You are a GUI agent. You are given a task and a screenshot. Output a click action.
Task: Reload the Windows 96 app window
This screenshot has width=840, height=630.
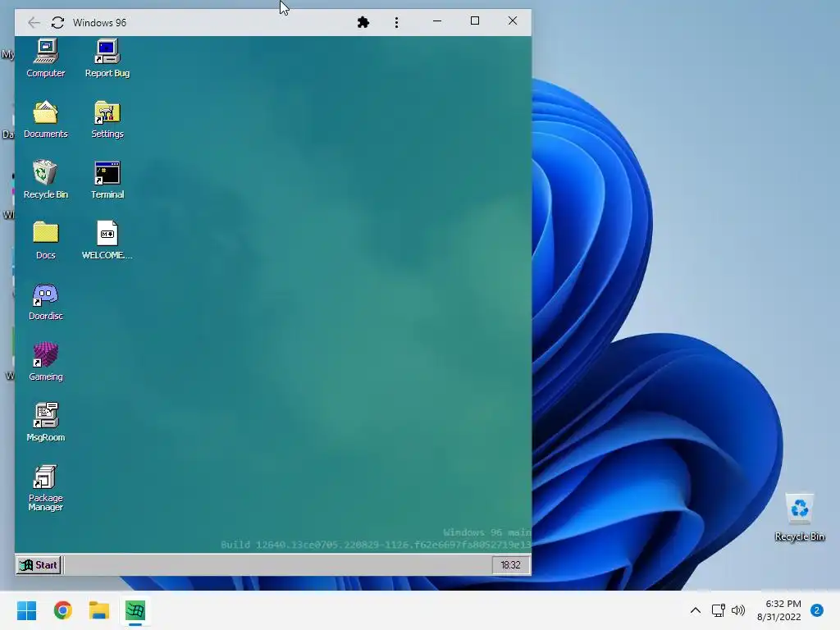pyautogui.click(x=58, y=22)
